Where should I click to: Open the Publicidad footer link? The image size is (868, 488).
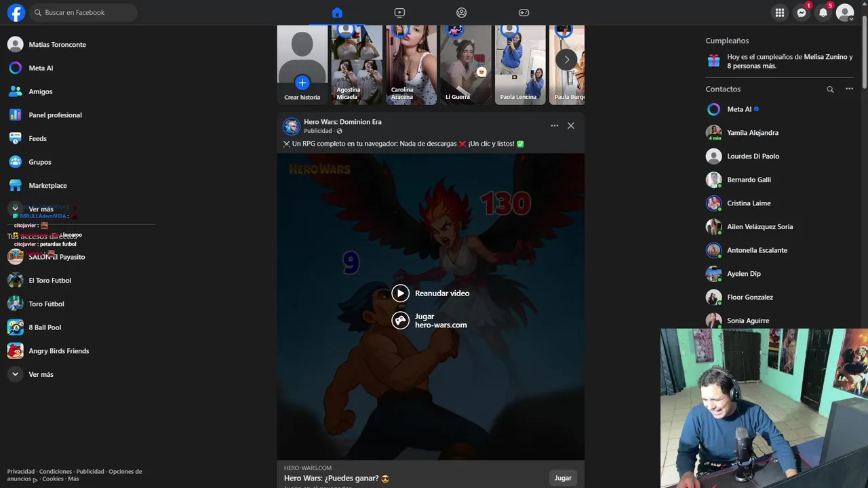click(90, 472)
